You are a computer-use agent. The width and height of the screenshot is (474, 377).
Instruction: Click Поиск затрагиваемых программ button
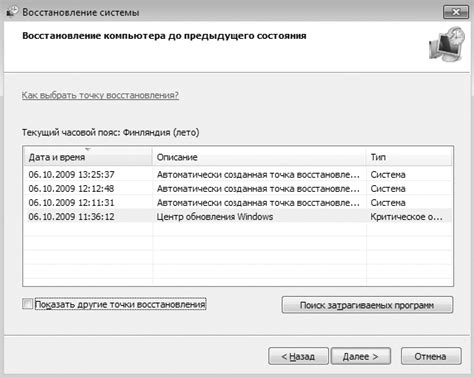367,305
